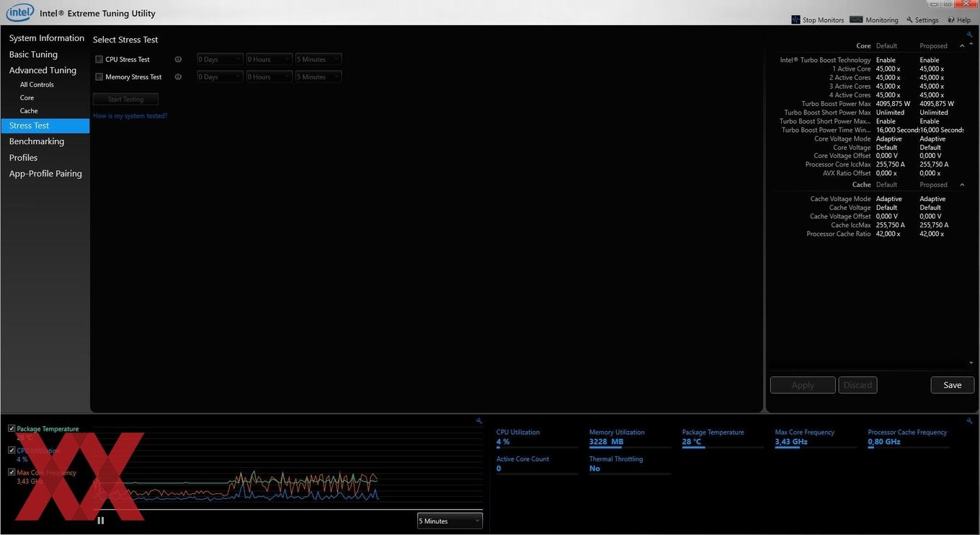
Task: Click the info icon beside CPU Stress Test
Action: click(x=178, y=59)
